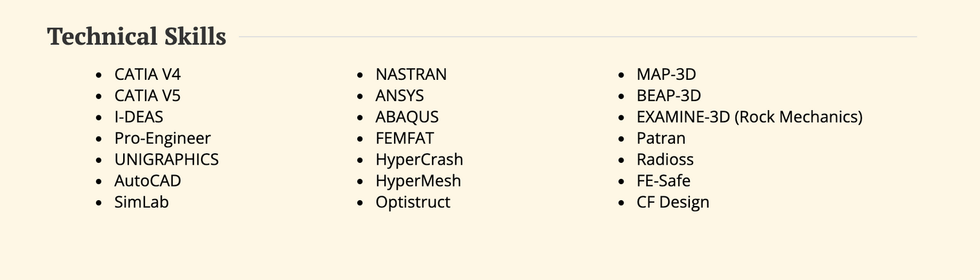This screenshot has width=980, height=280.
Task: Click the NASTRAN list item
Action: click(x=411, y=75)
